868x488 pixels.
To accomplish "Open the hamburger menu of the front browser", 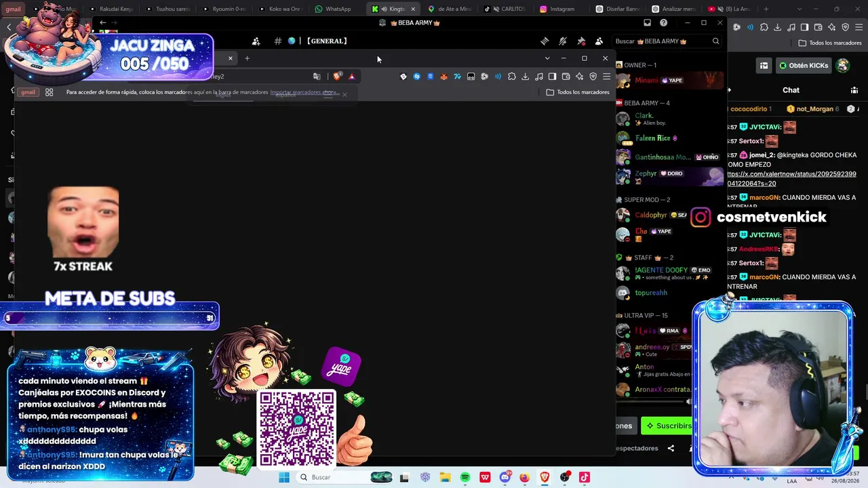I will click(606, 77).
